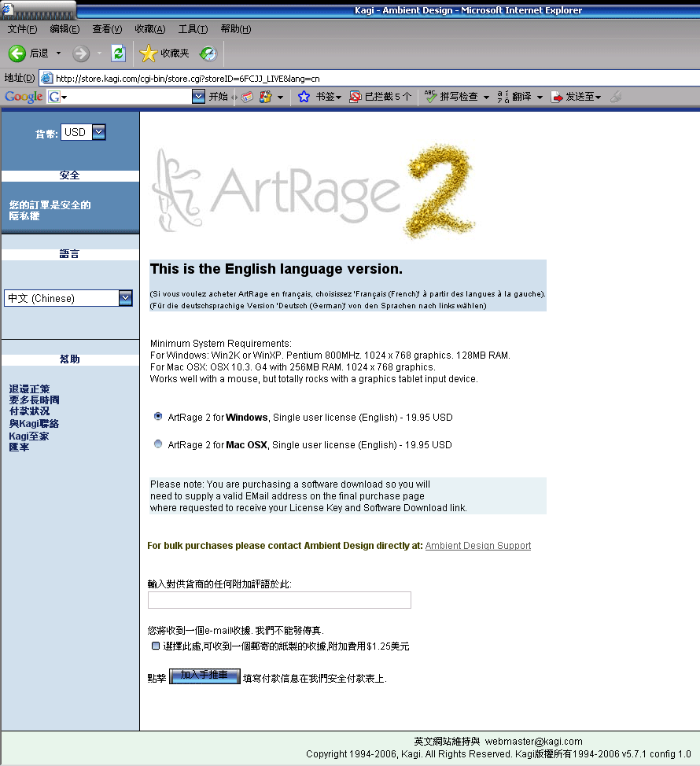Select ArtRage 2 for Windows radio button
700x766 pixels.
tap(158, 416)
